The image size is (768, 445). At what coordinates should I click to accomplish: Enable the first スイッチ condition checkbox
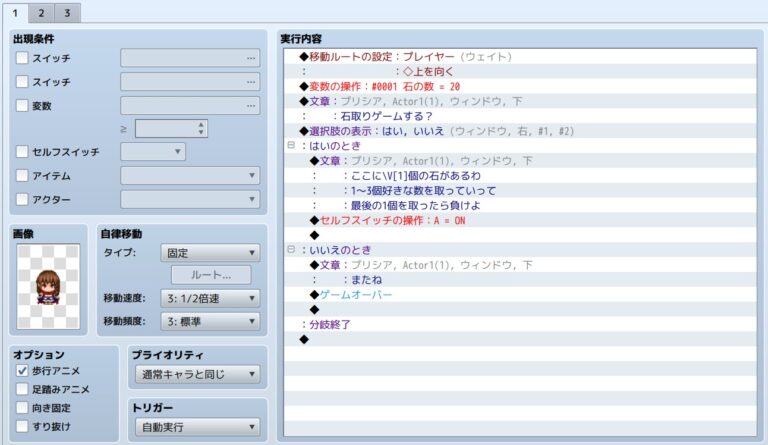[x=23, y=58]
